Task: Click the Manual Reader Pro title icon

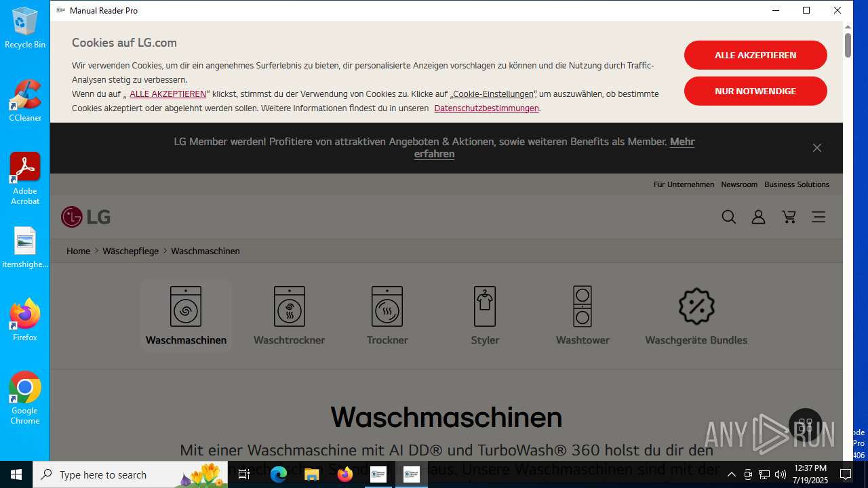Action: [x=61, y=10]
